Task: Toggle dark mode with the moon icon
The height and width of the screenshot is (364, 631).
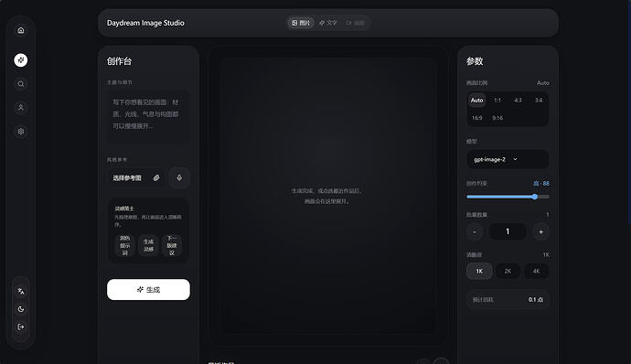Action: point(21,309)
